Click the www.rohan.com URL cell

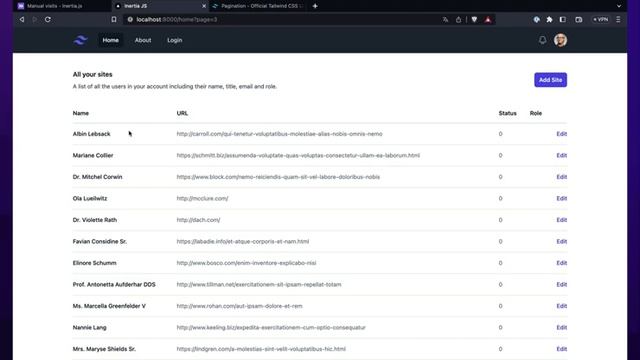click(x=240, y=306)
